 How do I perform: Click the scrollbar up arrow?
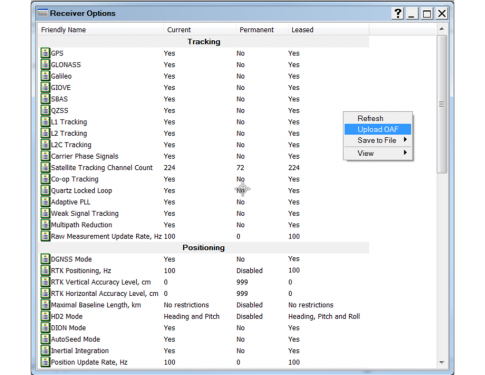click(442, 29)
